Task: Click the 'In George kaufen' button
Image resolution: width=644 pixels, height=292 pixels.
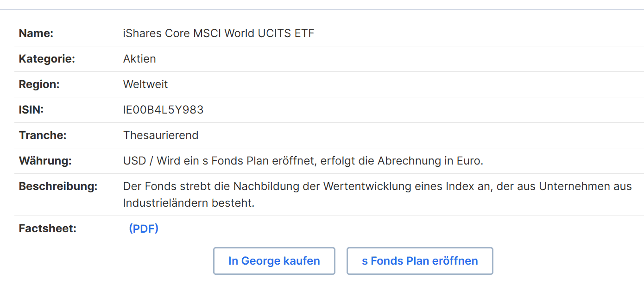Action: point(274,261)
